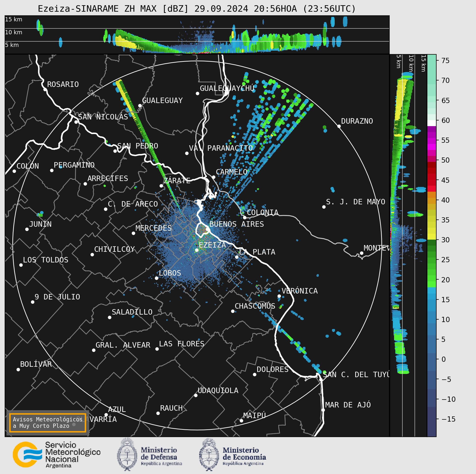Click the Ministerio de Economía crest

[209, 454]
